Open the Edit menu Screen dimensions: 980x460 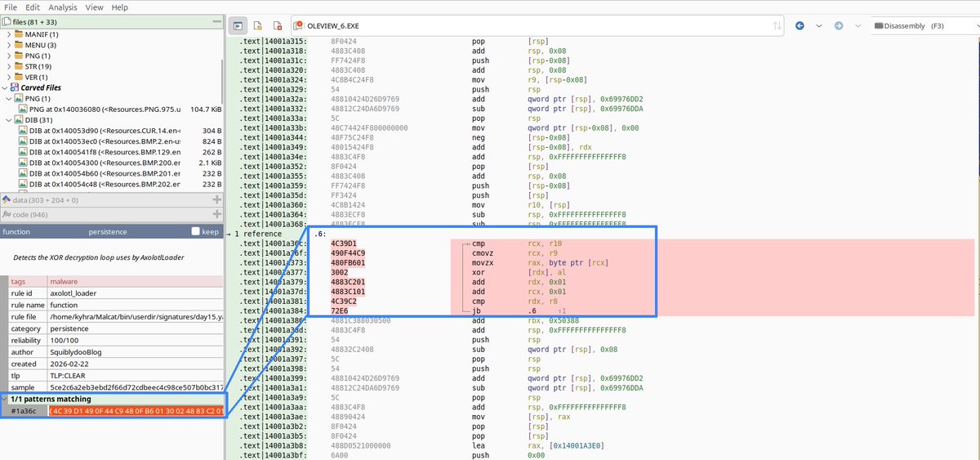click(x=33, y=7)
